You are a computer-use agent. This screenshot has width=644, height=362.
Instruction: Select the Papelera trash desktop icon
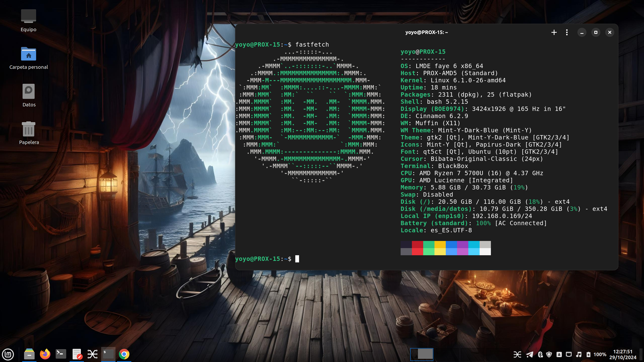tap(29, 129)
